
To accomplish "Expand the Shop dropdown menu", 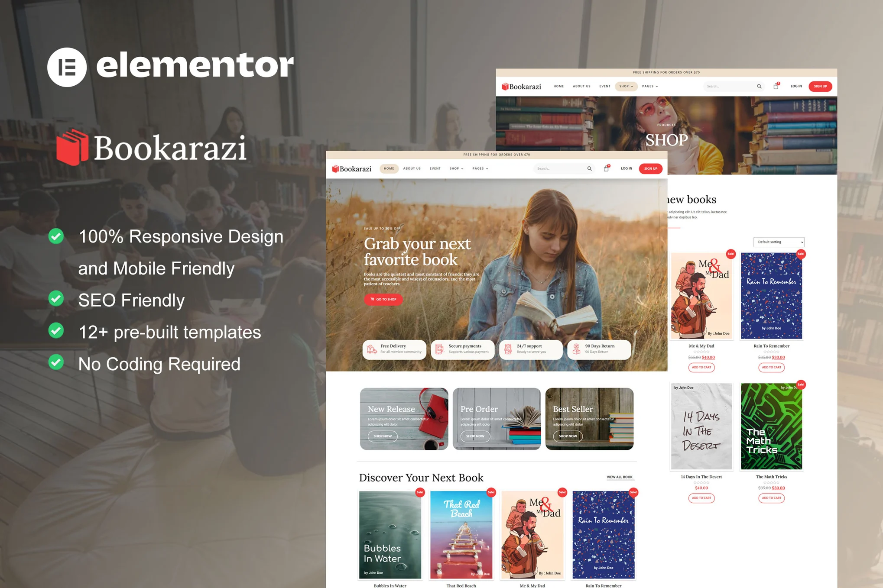I will (457, 169).
